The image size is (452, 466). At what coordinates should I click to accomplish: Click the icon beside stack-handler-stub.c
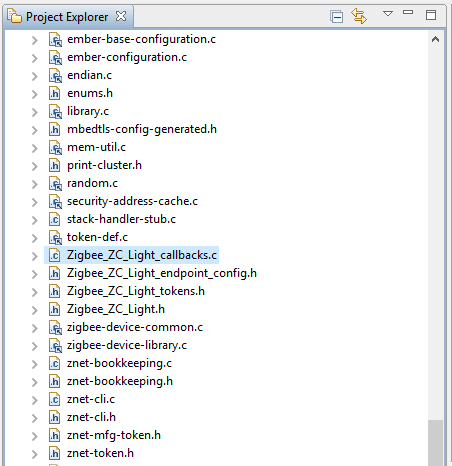55,219
